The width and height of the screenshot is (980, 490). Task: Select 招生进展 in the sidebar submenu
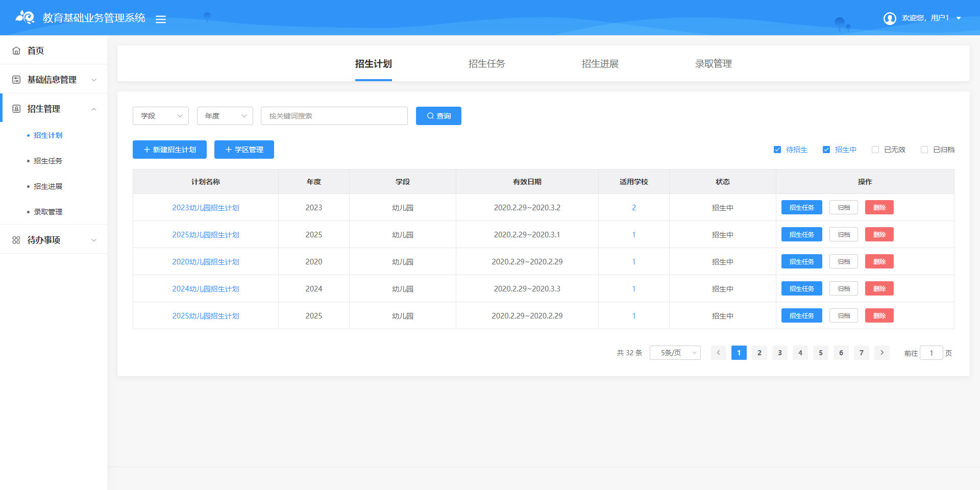click(x=48, y=186)
